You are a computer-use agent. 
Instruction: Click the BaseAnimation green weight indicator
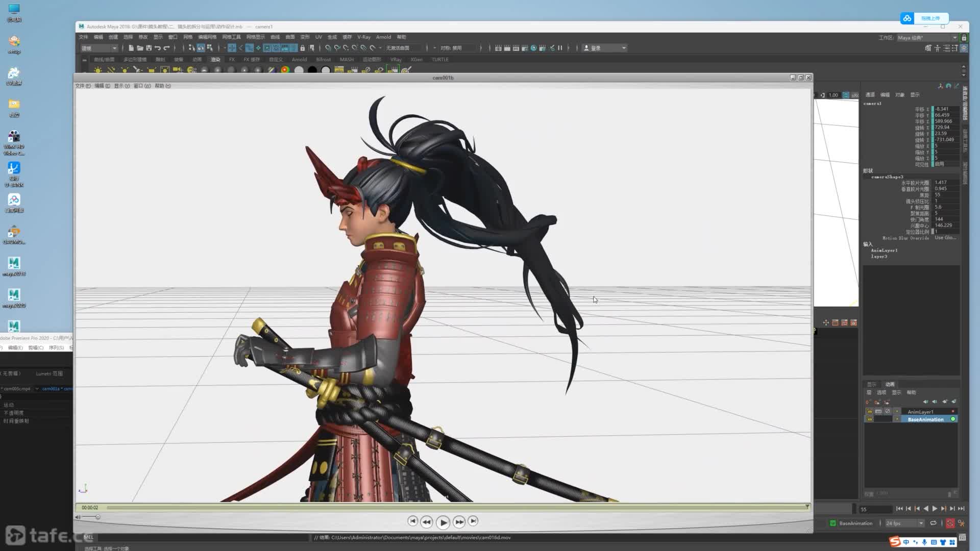click(x=953, y=419)
